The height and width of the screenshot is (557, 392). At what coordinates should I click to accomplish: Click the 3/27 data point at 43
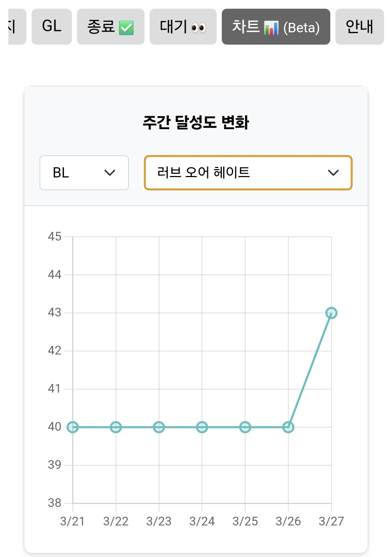[331, 313]
